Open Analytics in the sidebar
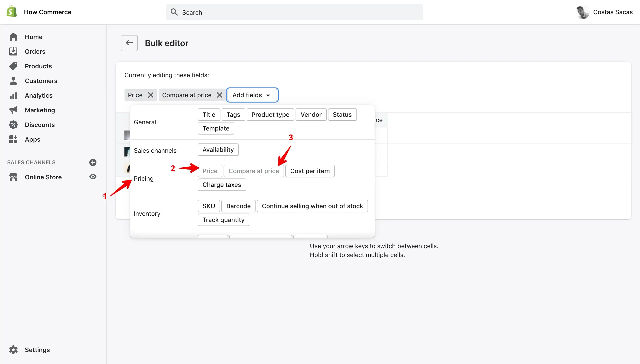The height and width of the screenshot is (364, 640). tap(38, 95)
